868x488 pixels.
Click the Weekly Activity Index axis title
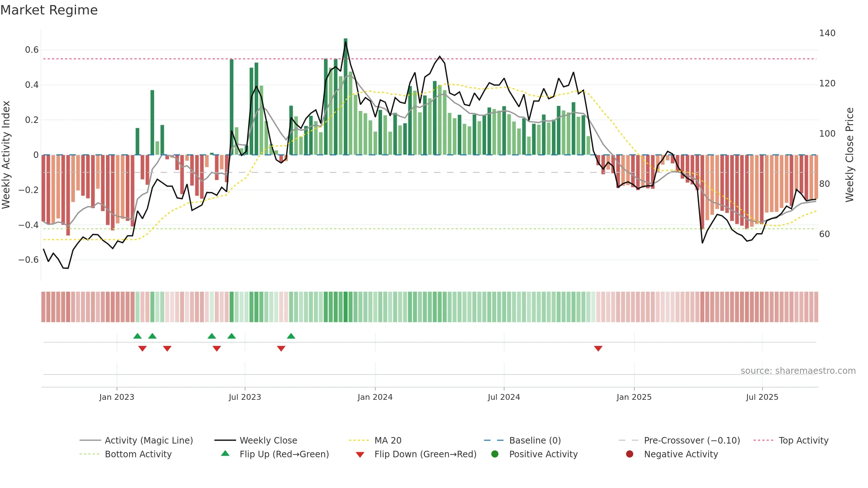coord(6,155)
